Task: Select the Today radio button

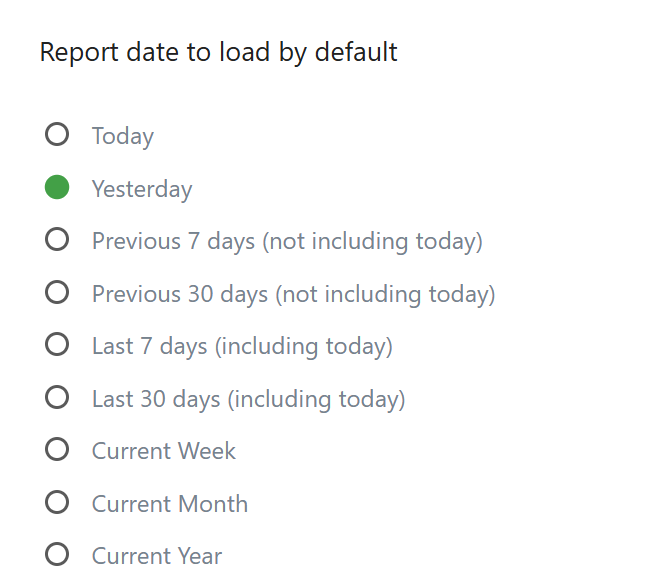Action: click(57, 135)
